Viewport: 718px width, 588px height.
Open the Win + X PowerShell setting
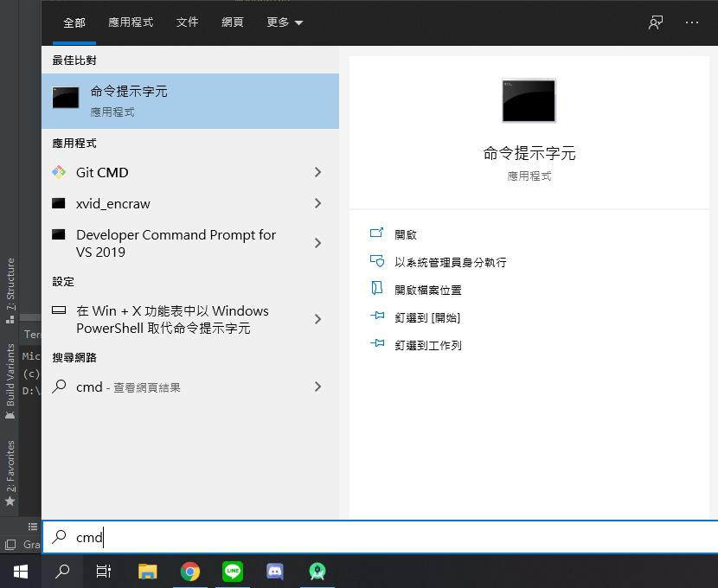[190, 319]
